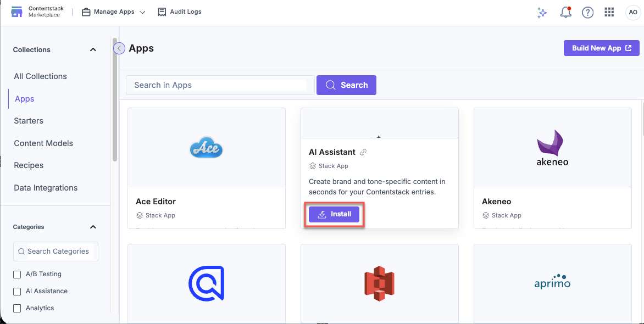
Task: Open the AO user profile avatar
Action: click(x=632, y=13)
